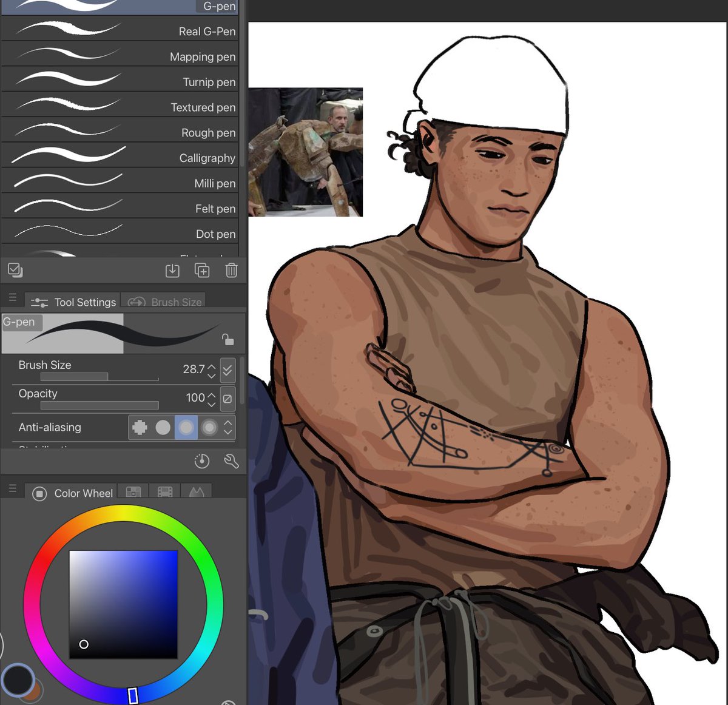Select the Milli pen brush
Viewport: 728px width, 705px height.
coord(120,181)
